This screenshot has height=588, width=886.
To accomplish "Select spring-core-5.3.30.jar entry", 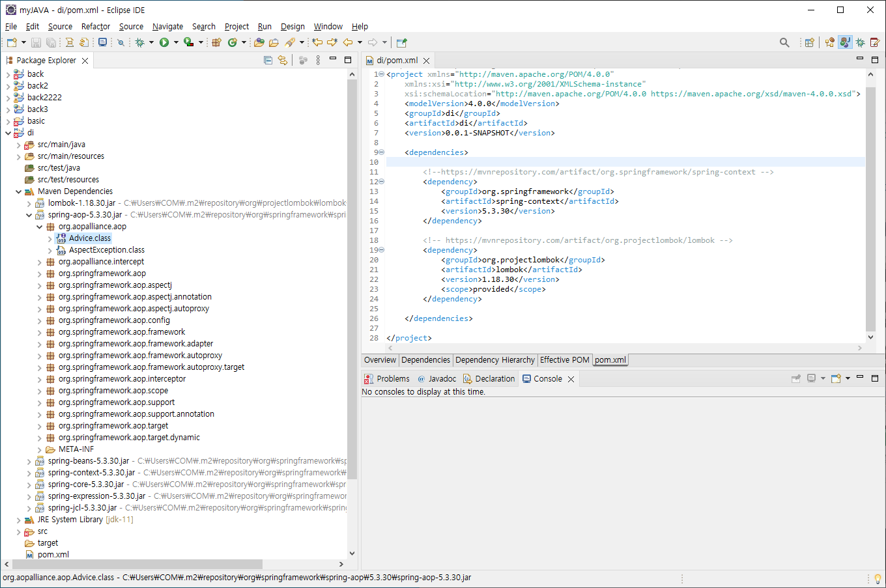I will 86,484.
